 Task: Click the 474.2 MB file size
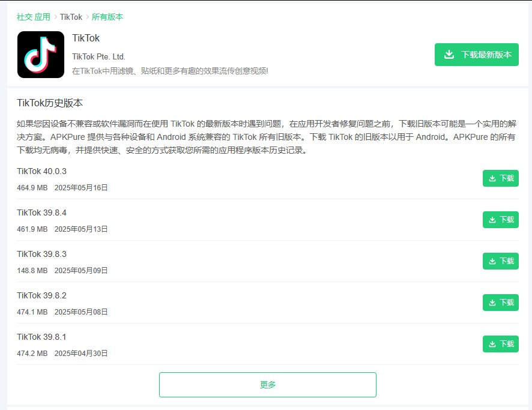coord(32,353)
